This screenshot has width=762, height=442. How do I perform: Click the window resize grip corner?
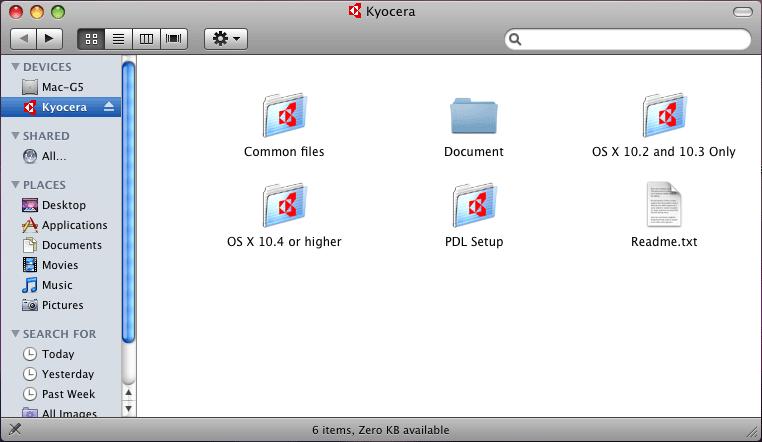(x=753, y=433)
